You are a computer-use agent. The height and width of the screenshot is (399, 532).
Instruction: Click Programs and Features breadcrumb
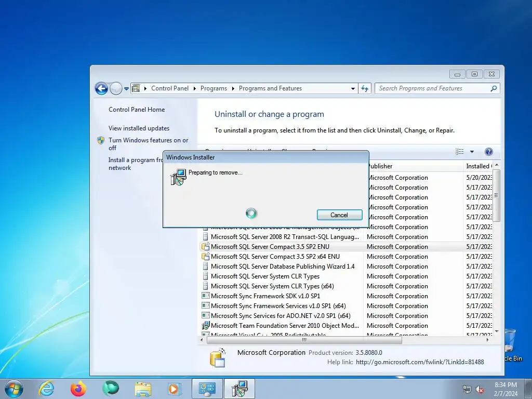270,88
